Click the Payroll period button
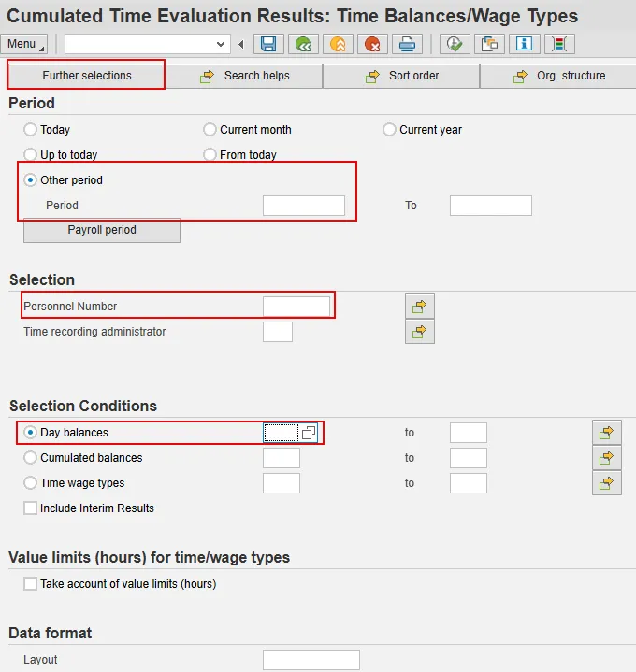This screenshot has width=636, height=672. [x=102, y=230]
